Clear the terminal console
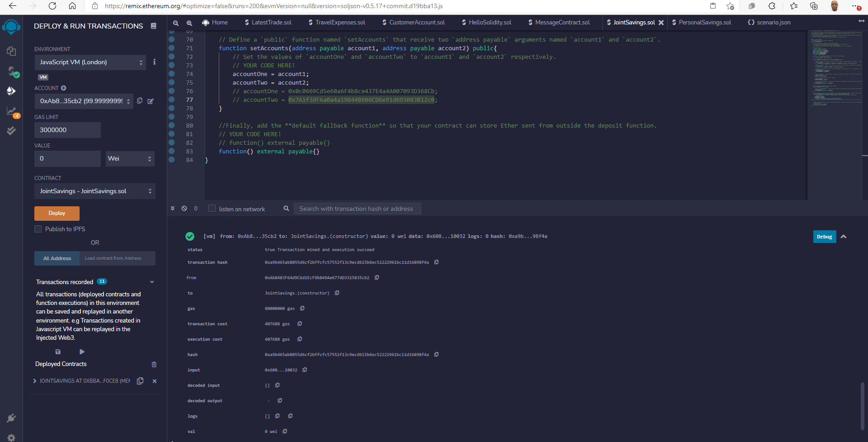 pyautogui.click(x=184, y=209)
